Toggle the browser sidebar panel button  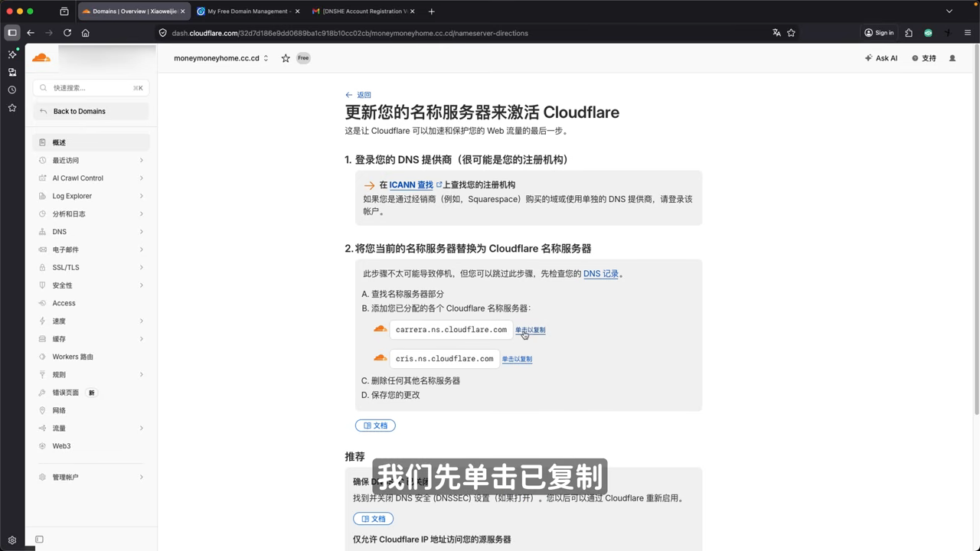pos(11,33)
